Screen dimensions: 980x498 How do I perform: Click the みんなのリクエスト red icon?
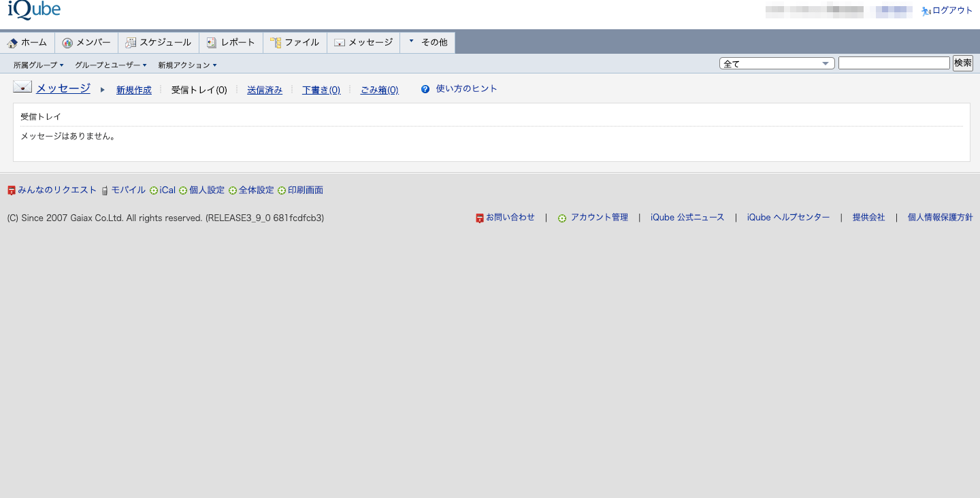(x=12, y=191)
